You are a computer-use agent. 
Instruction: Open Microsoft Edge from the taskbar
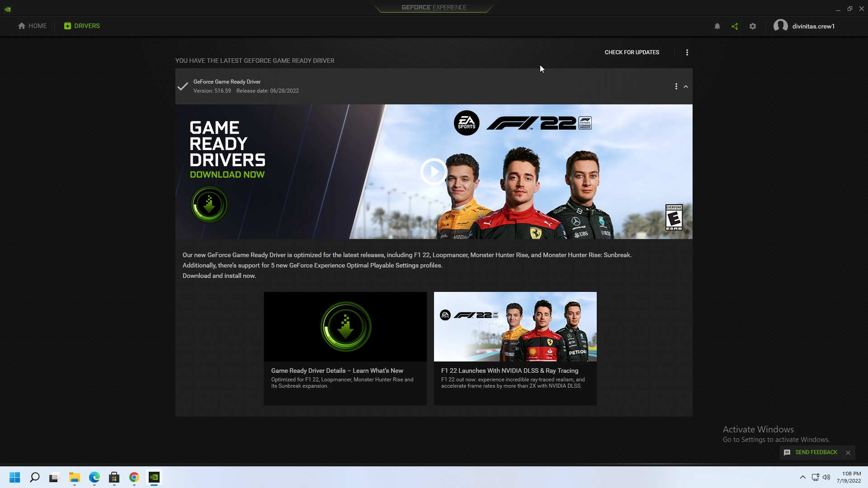point(94,477)
